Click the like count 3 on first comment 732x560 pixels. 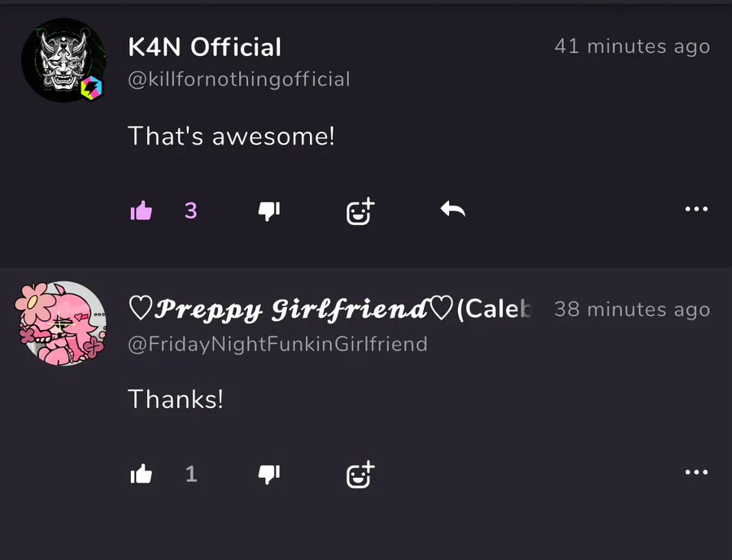191,211
